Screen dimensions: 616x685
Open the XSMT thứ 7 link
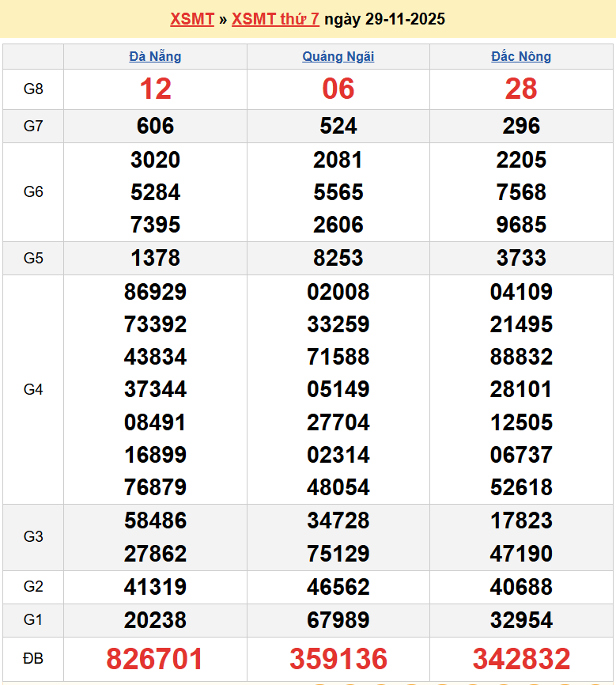tap(275, 19)
